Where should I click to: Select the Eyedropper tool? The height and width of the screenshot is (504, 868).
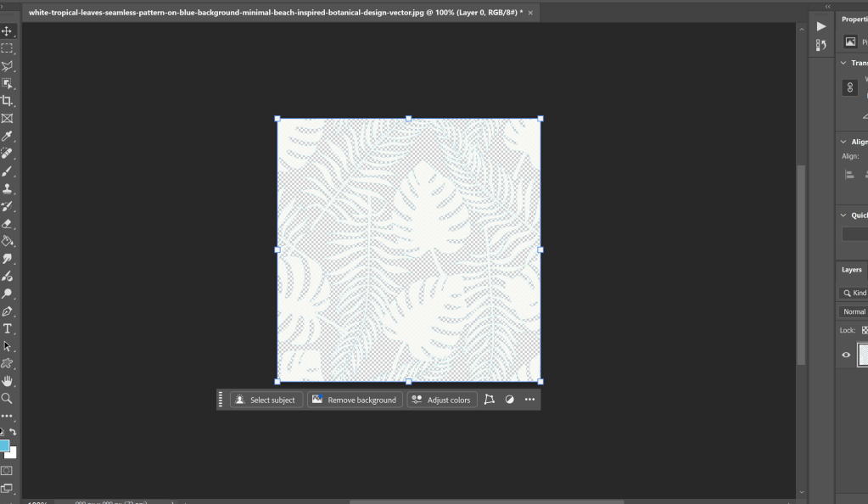[x=8, y=137]
